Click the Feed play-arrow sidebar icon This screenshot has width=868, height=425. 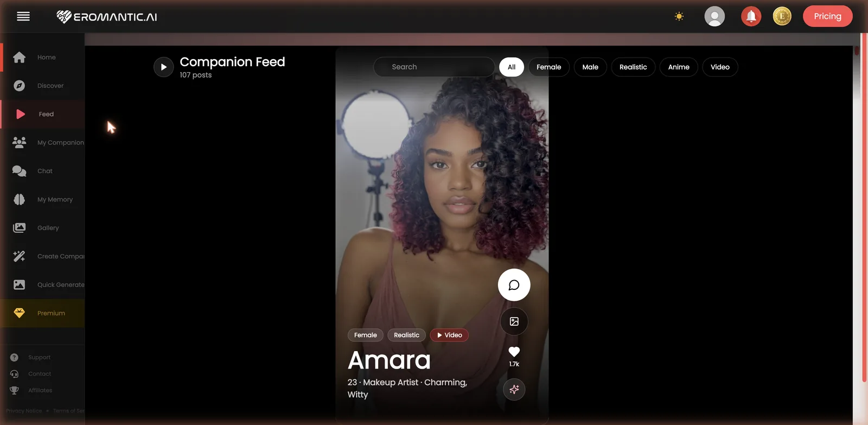20,114
